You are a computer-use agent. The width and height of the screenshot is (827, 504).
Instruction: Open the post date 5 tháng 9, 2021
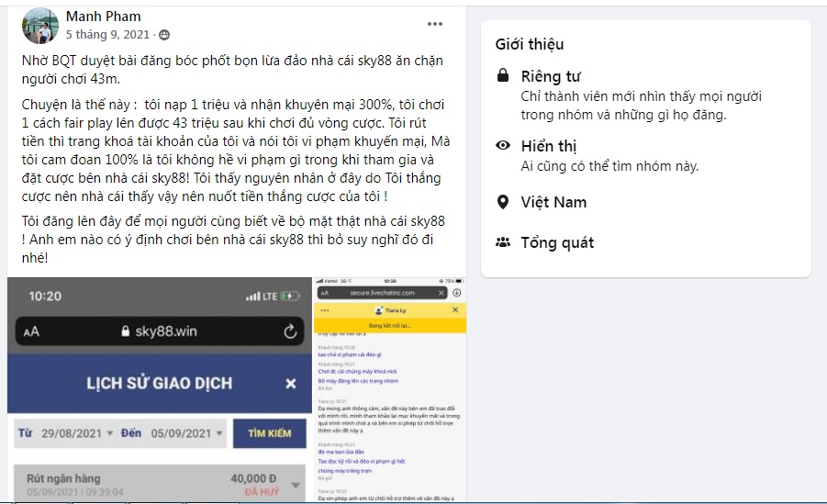pyautogui.click(x=107, y=35)
